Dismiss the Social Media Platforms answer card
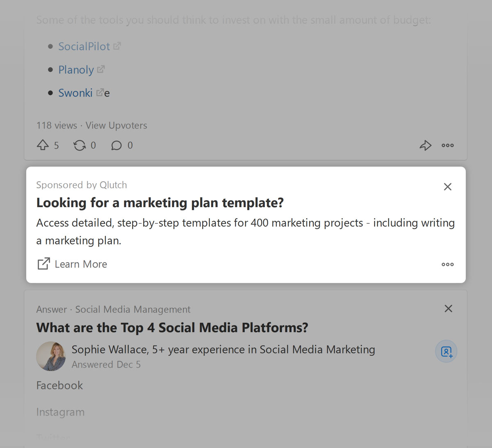The height and width of the screenshot is (448, 492). click(449, 309)
